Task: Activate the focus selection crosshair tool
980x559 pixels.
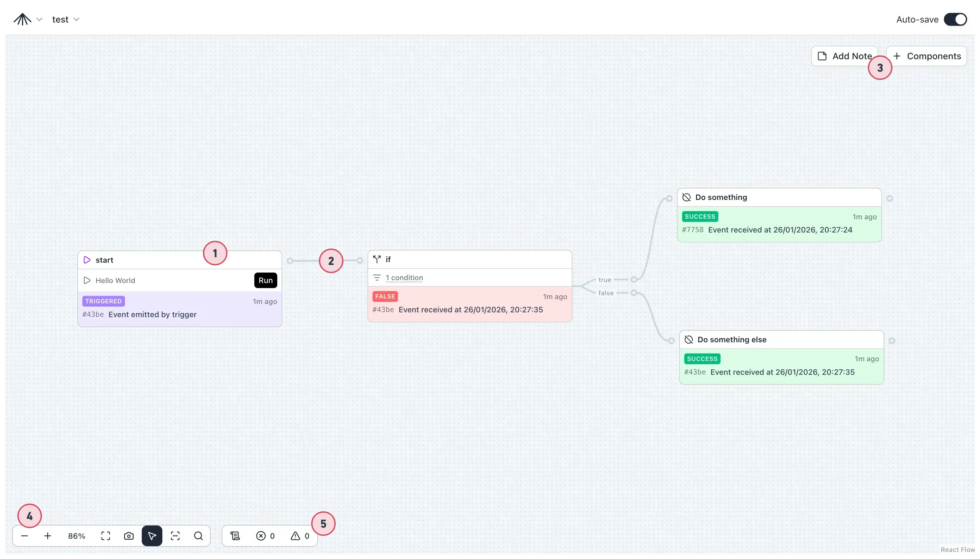Action: (x=175, y=535)
